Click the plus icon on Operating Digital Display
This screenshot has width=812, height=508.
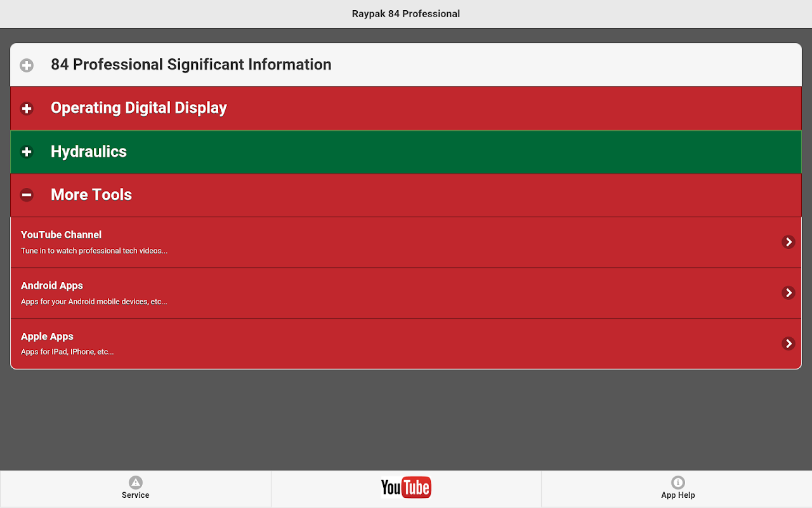(x=27, y=109)
